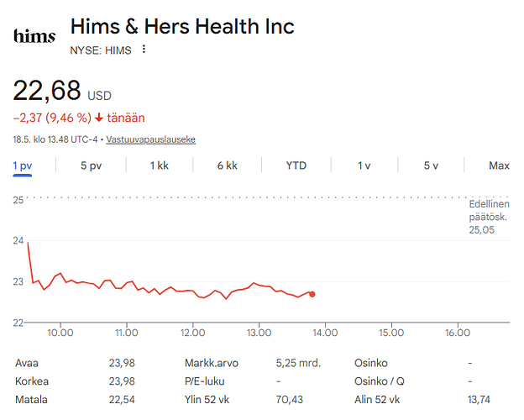
Task: Select the 1 pv time range tab
Action: (23, 165)
